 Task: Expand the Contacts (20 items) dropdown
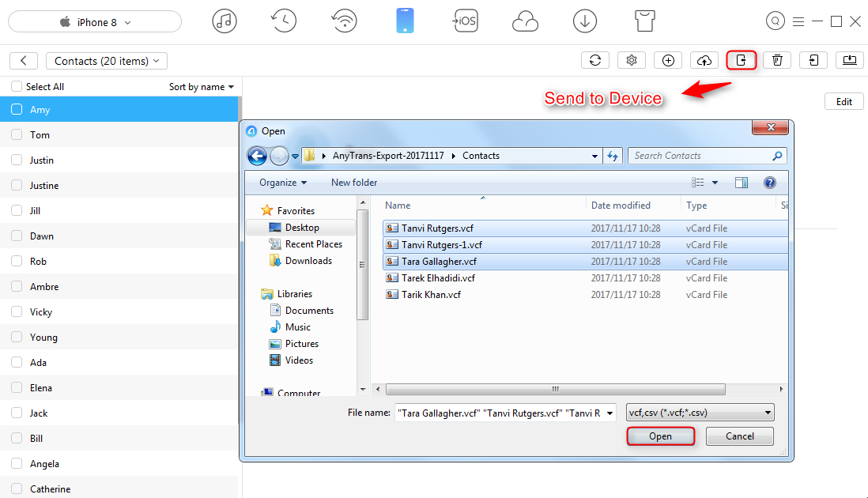tap(106, 61)
